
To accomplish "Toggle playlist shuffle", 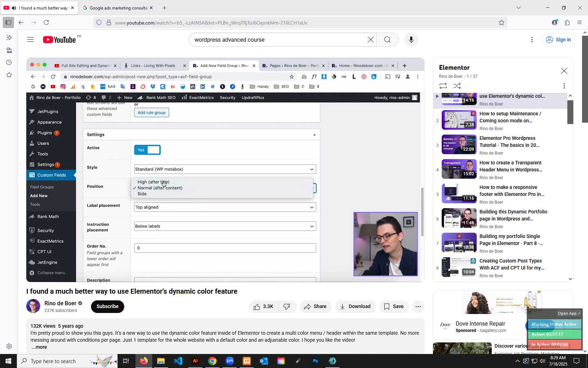I will pyautogui.click(x=457, y=86).
